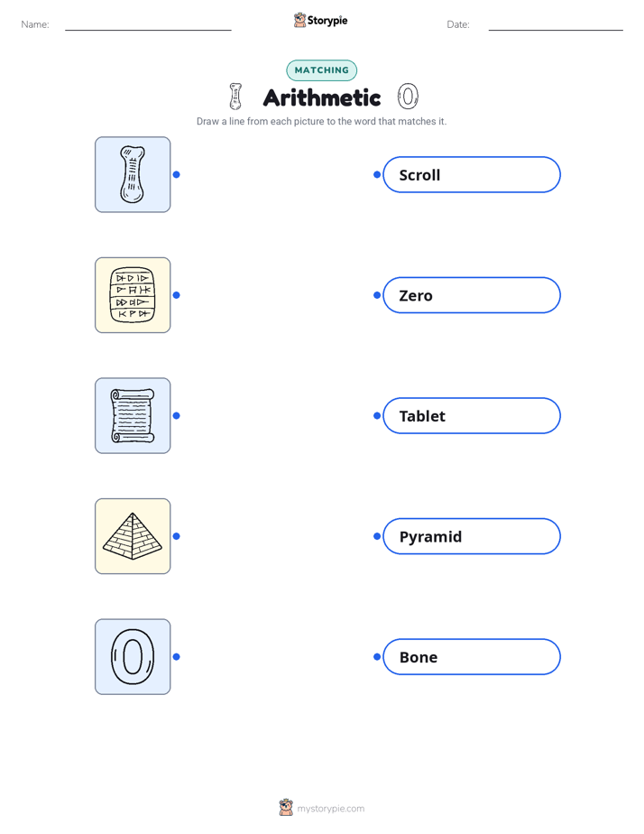Click the blue dot next to bone picture
Image resolution: width=644 pixels, height=834 pixels.
177,174
